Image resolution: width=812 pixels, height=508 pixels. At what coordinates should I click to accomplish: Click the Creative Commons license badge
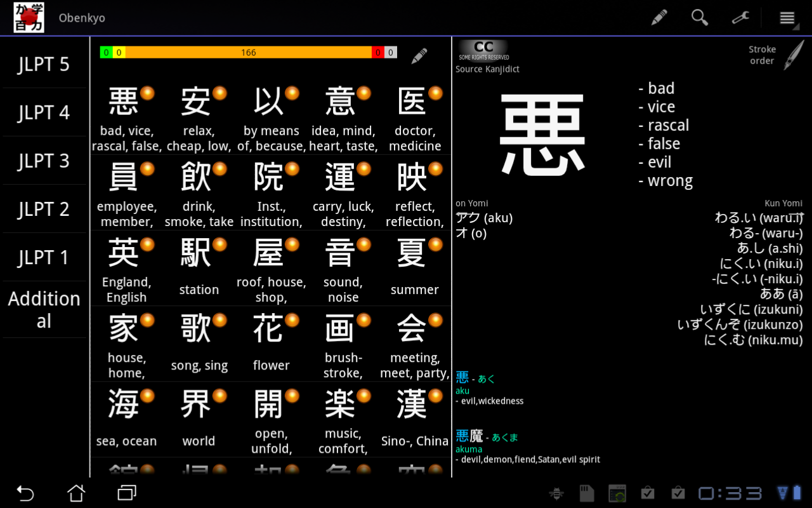tap(483, 46)
